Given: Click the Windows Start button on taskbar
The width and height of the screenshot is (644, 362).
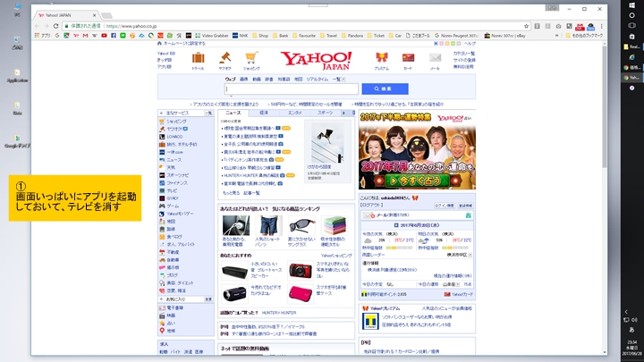Looking at the screenshot, I should [631, 5].
